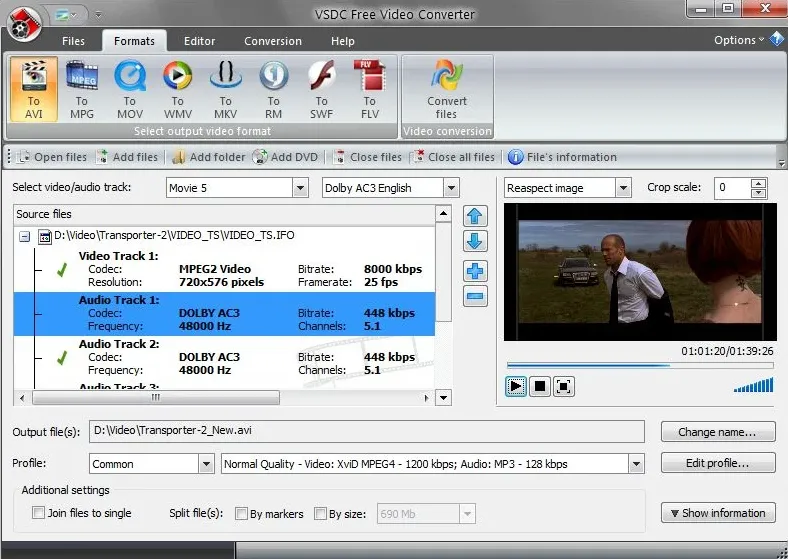This screenshot has height=559, width=788.
Task: Move selected file down with blue arrow
Action: [475, 242]
